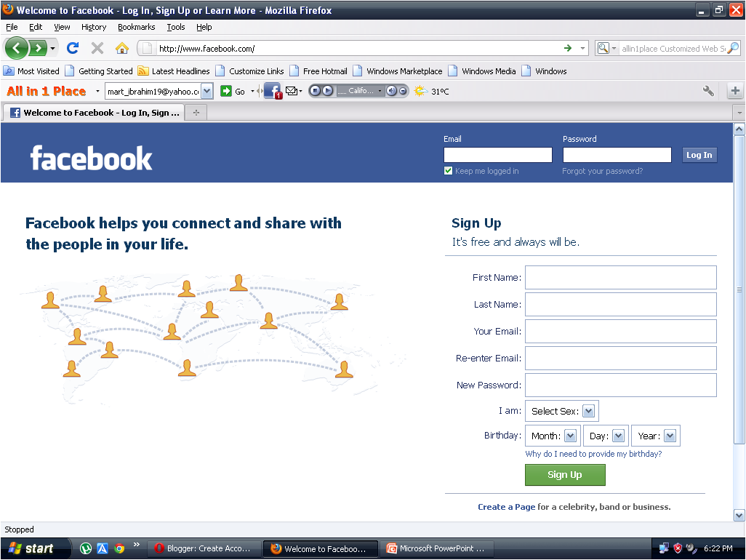Click the Log In button

coord(699,155)
